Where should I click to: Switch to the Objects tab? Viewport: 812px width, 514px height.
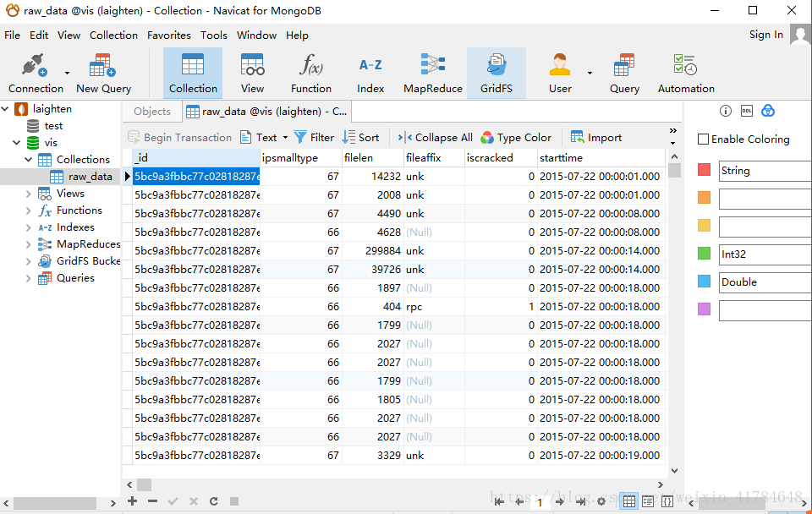(x=151, y=112)
